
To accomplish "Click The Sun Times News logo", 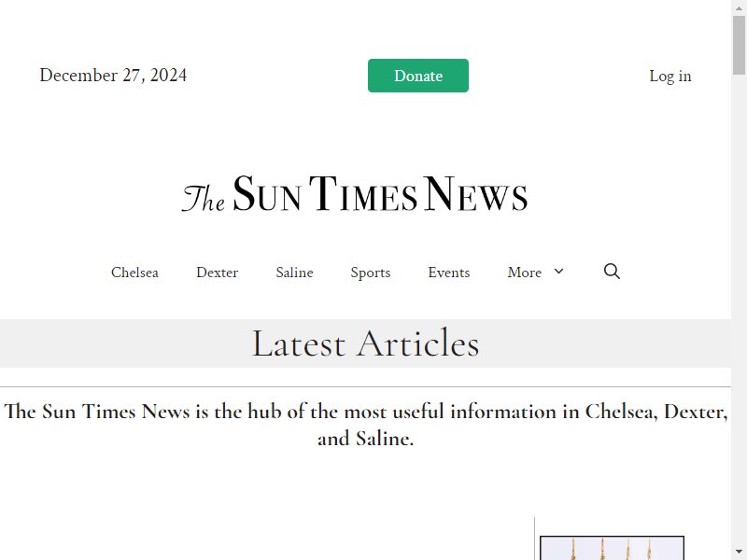I will pyautogui.click(x=355, y=193).
